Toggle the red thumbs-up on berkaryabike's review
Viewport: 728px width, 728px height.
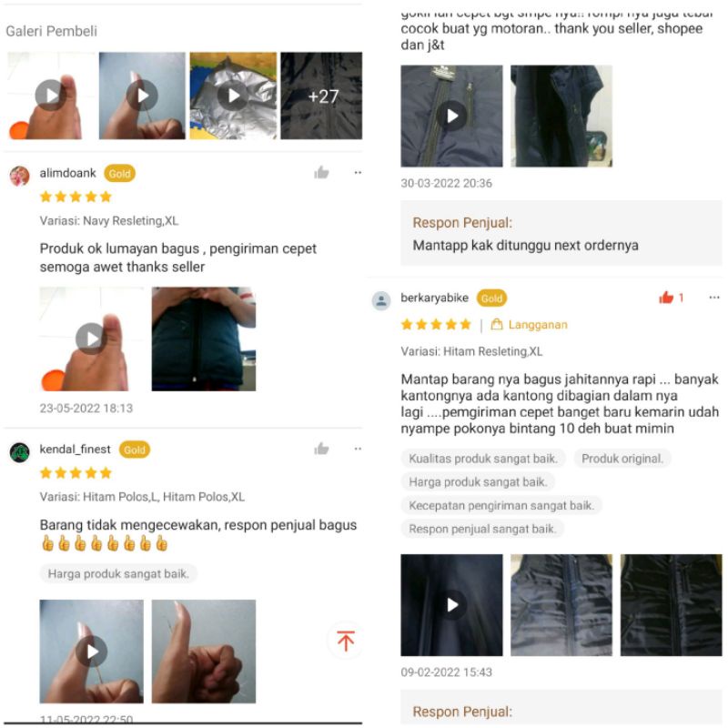[x=666, y=298]
